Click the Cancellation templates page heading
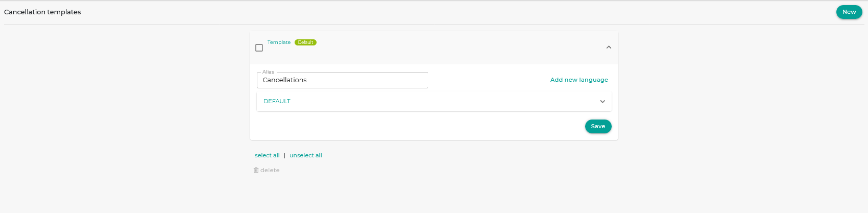The width and height of the screenshot is (868, 213). pyautogui.click(x=42, y=12)
